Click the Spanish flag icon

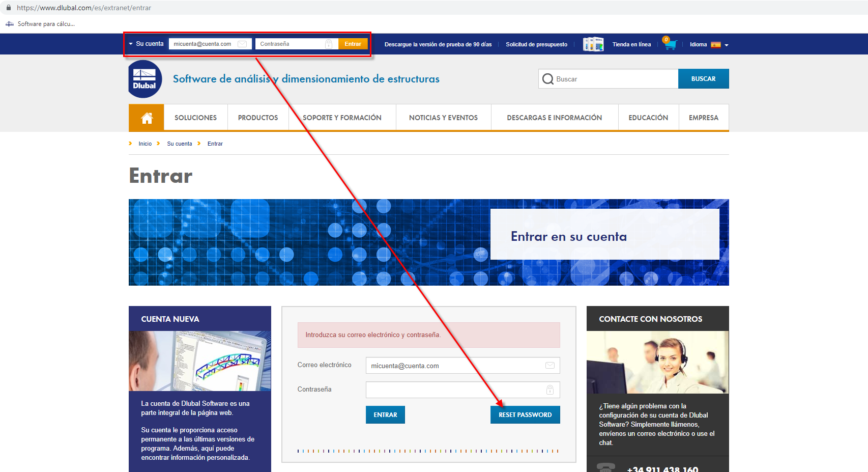(x=716, y=45)
